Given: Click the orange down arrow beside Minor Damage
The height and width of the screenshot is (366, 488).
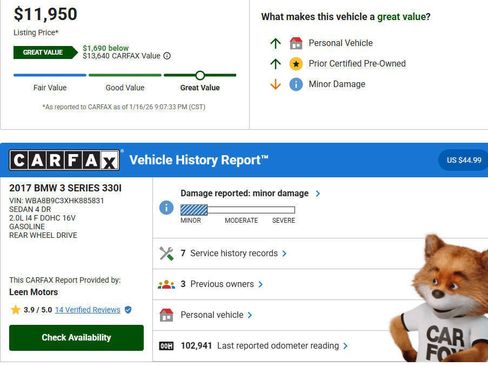Looking at the screenshot, I should [275, 84].
